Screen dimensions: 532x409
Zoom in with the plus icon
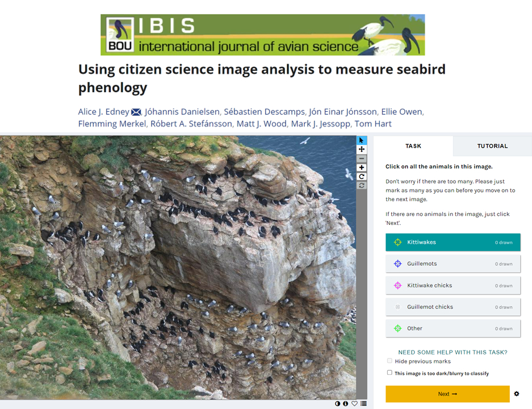click(362, 168)
